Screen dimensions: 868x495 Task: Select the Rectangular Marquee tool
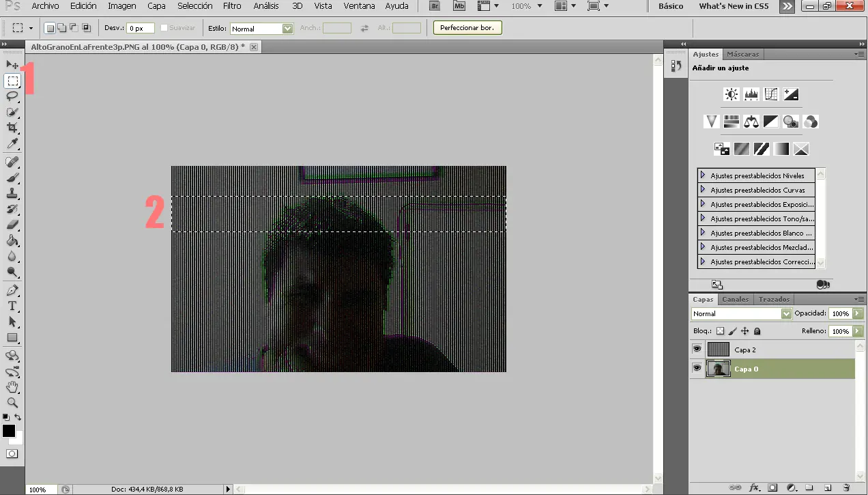tap(12, 81)
